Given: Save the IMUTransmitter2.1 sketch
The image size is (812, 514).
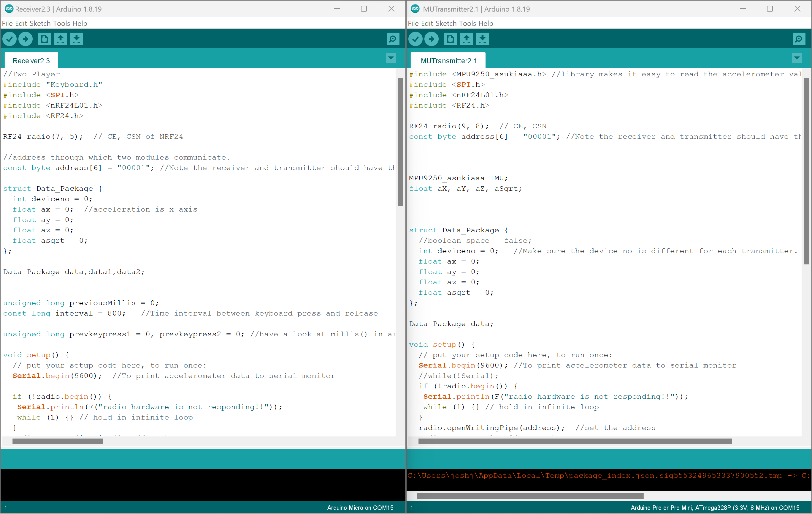Looking at the screenshot, I should pos(483,38).
